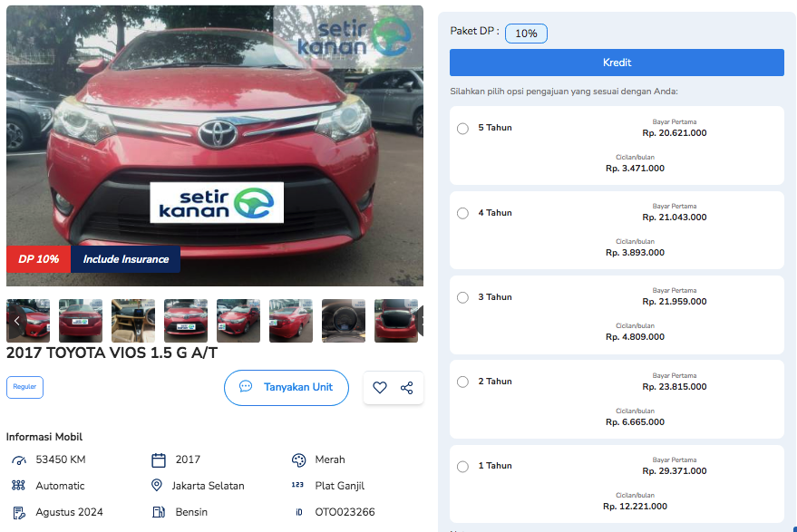Click the Plat Ganjil text
Screen dimensions: 797x532
pyautogui.click(x=339, y=487)
